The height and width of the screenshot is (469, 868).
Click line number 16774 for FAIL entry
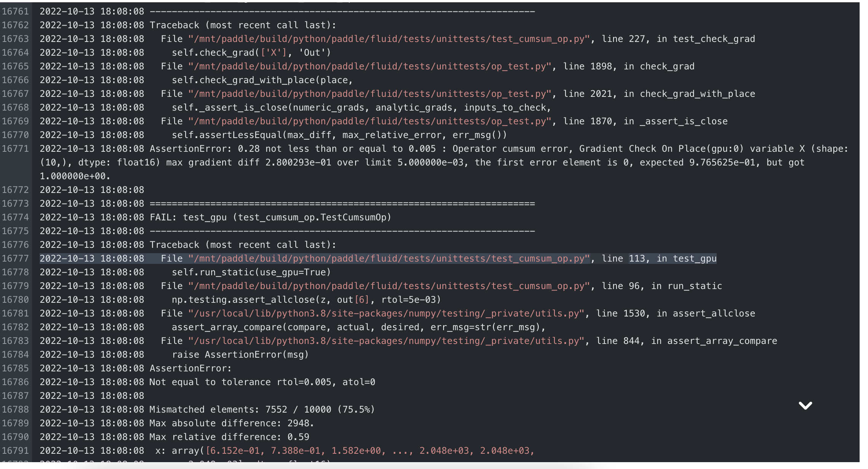click(x=15, y=217)
